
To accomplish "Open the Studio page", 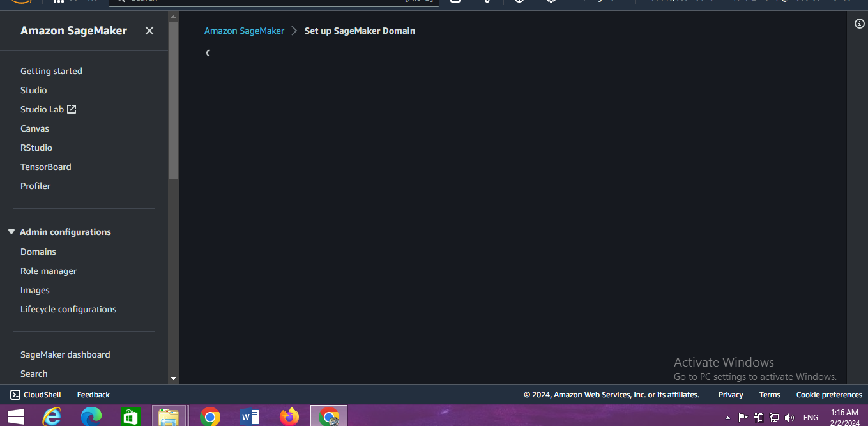I will (34, 90).
